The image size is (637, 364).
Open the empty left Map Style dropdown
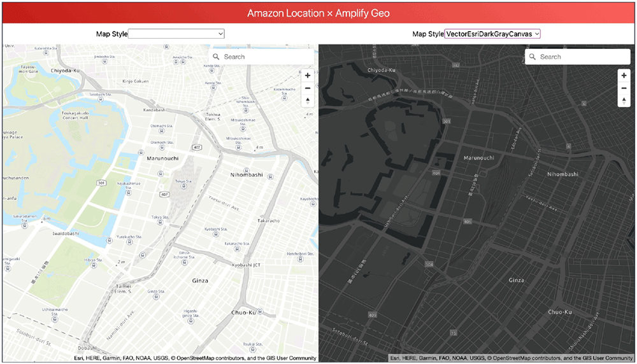coord(176,34)
